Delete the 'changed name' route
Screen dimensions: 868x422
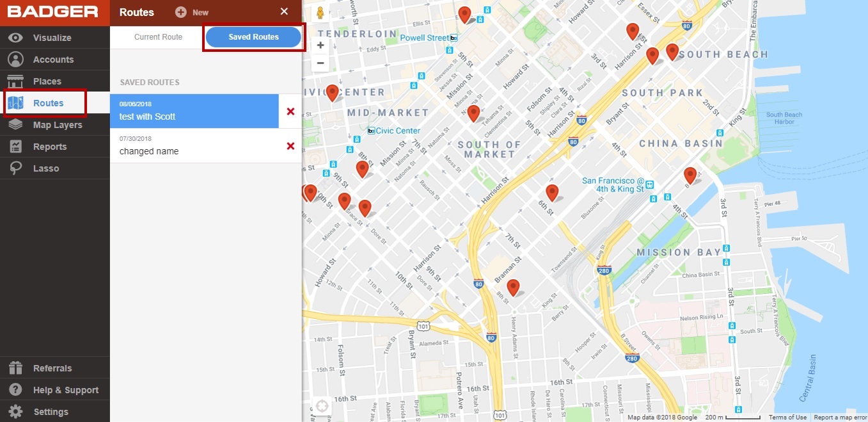tap(290, 146)
